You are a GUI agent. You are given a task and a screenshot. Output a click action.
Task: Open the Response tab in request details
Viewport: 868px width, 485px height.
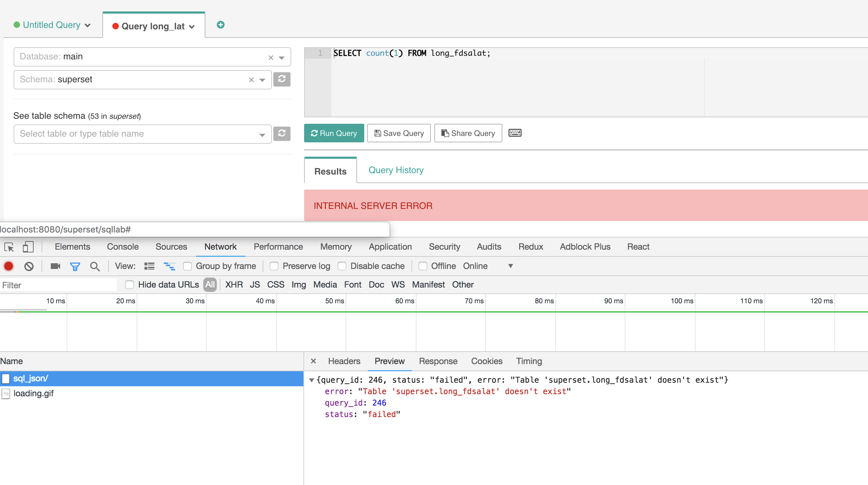tap(438, 361)
